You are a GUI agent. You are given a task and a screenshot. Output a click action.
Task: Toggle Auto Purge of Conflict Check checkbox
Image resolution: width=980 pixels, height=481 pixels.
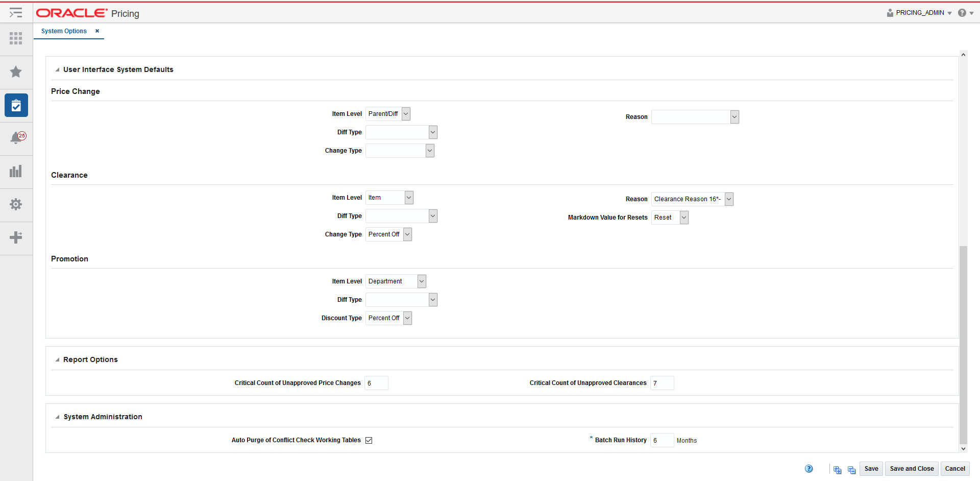coord(369,440)
